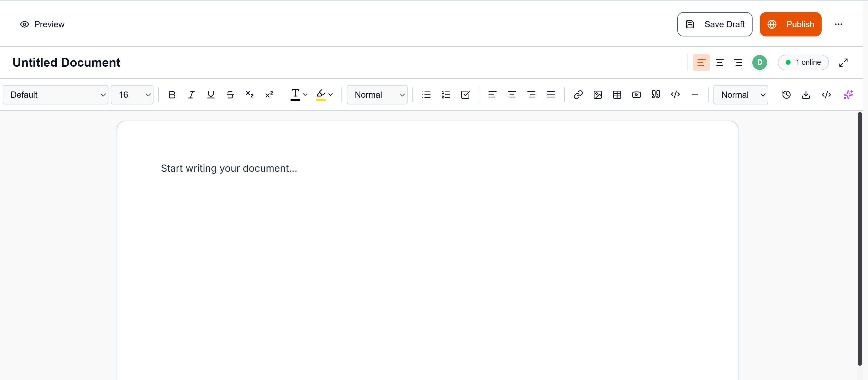This screenshot has height=380, width=868.
Task: Insert a table
Action: pyautogui.click(x=617, y=95)
